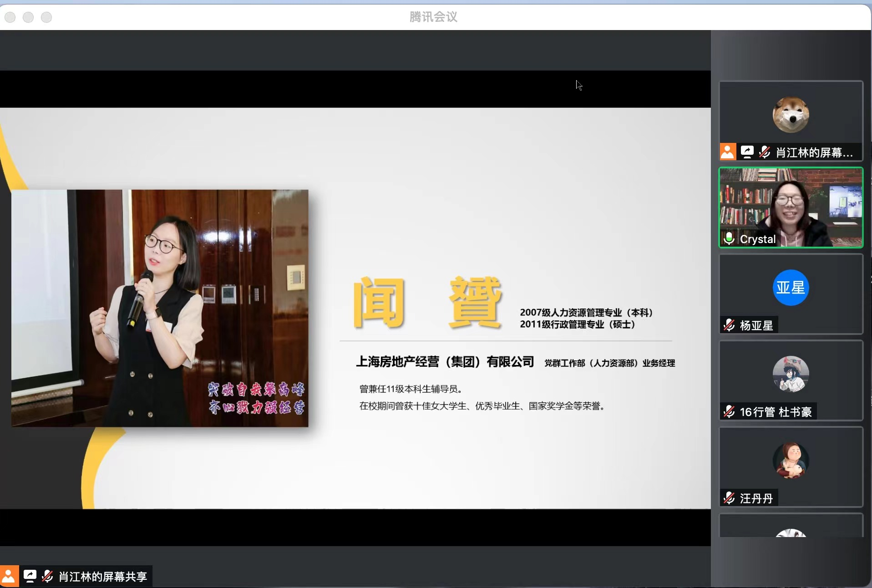Click muted microphone icon beside 汪丹丹
This screenshot has width=872, height=588.
tap(729, 498)
